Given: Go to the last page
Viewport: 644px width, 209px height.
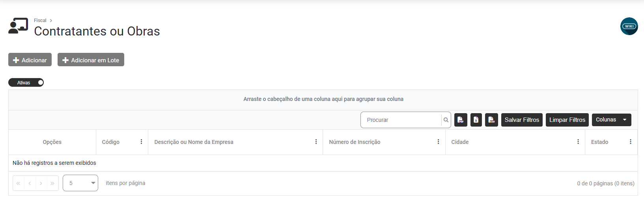Looking at the screenshot, I should point(52,183).
